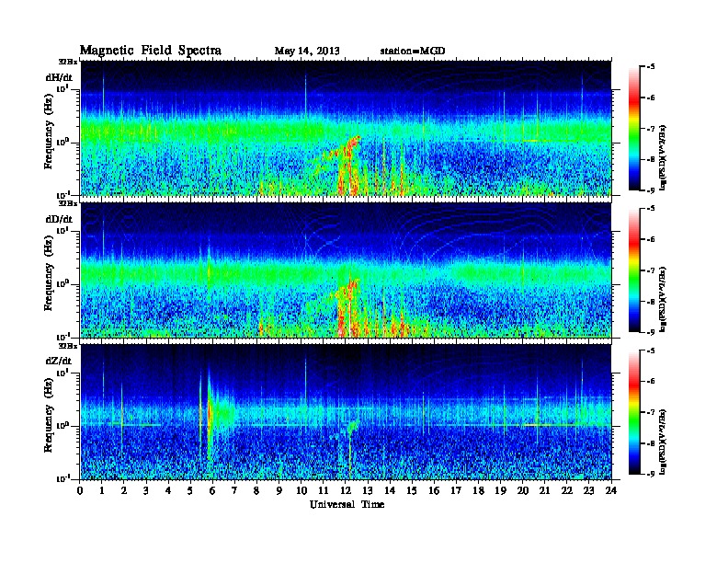Click the "-6" value on dZ/dt color bar
728x563 pixels.
pyautogui.click(x=651, y=382)
